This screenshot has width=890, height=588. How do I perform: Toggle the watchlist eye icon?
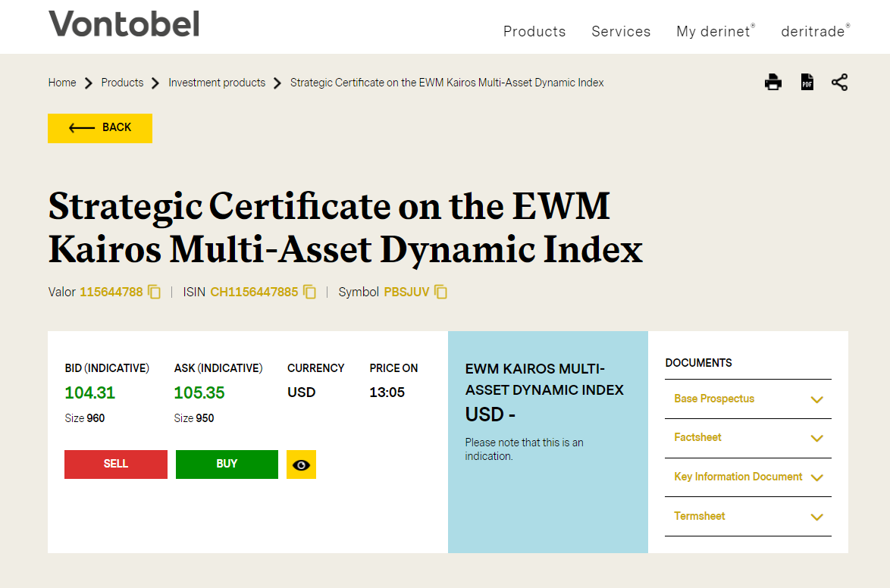click(301, 464)
